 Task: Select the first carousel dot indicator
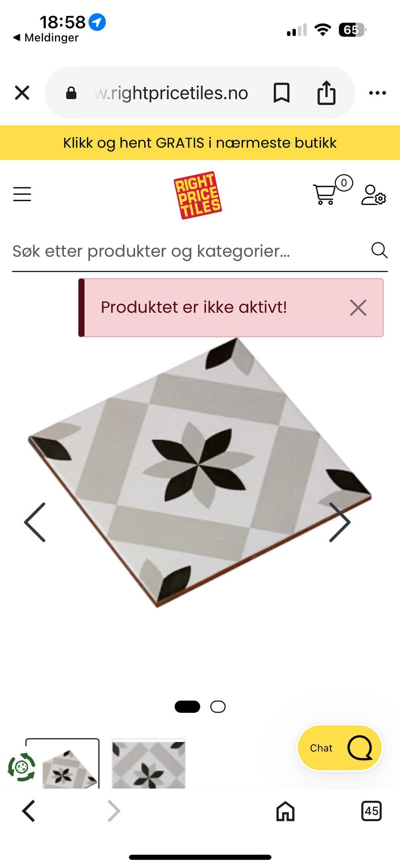pyautogui.click(x=187, y=707)
